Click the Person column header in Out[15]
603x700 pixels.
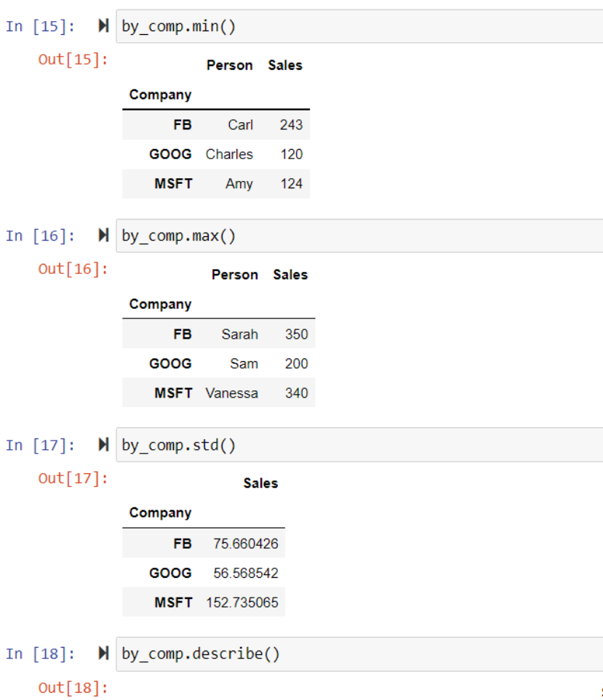click(229, 65)
